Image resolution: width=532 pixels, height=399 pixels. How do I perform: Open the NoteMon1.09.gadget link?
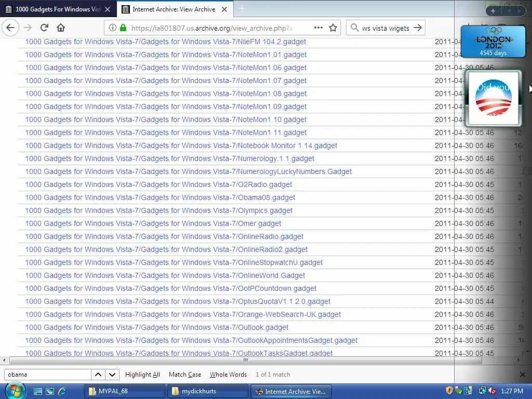tap(166, 107)
